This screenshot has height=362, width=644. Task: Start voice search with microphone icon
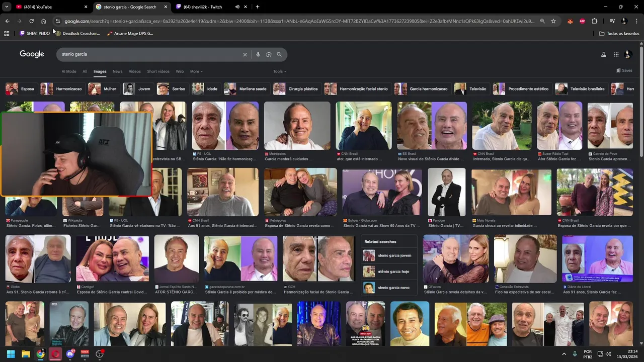tap(258, 54)
